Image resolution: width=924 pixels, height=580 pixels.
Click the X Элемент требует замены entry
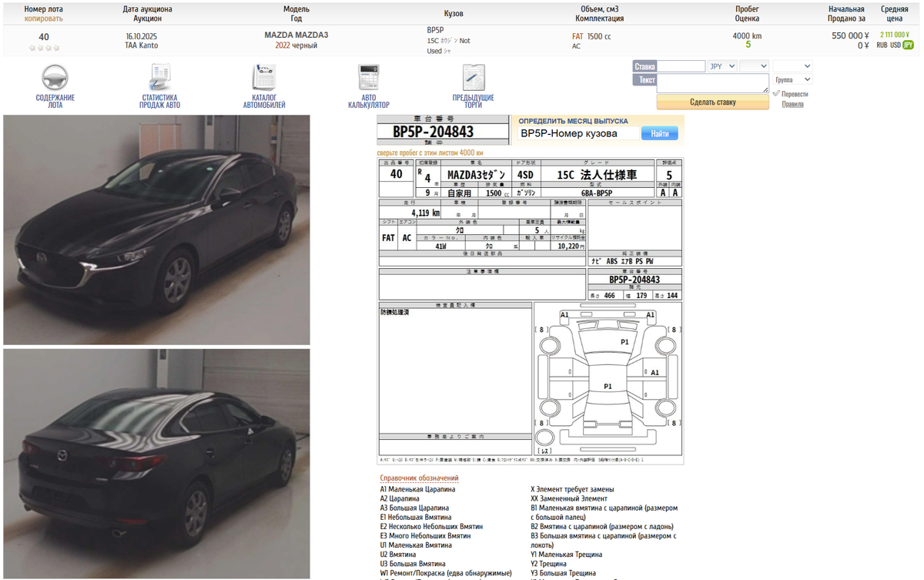(x=572, y=489)
